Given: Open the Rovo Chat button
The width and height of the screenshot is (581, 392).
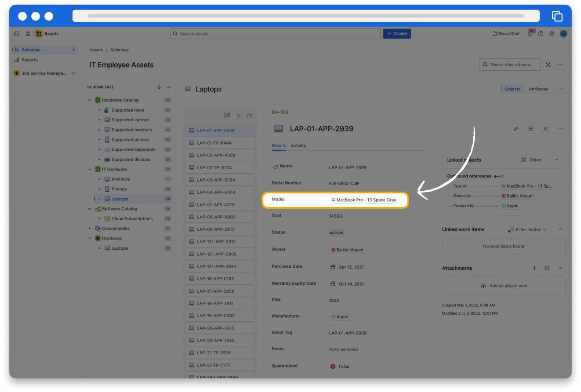Looking at the screenshot, I should [506, 34].
